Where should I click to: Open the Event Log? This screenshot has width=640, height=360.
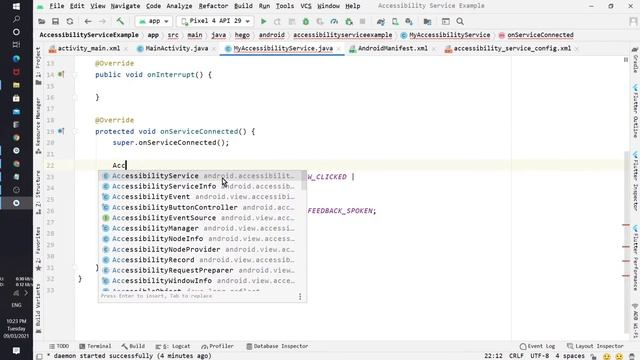pyautogui.click(x=537, y=346)
